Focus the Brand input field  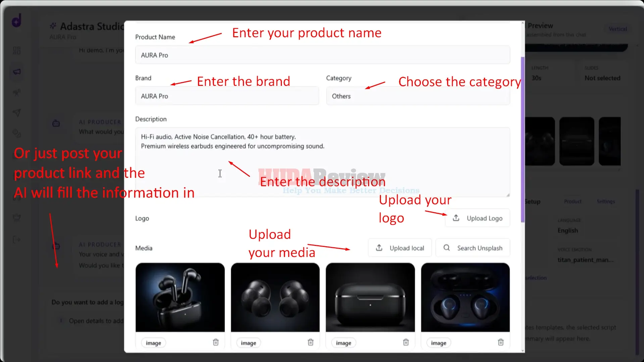coord(227,96)
